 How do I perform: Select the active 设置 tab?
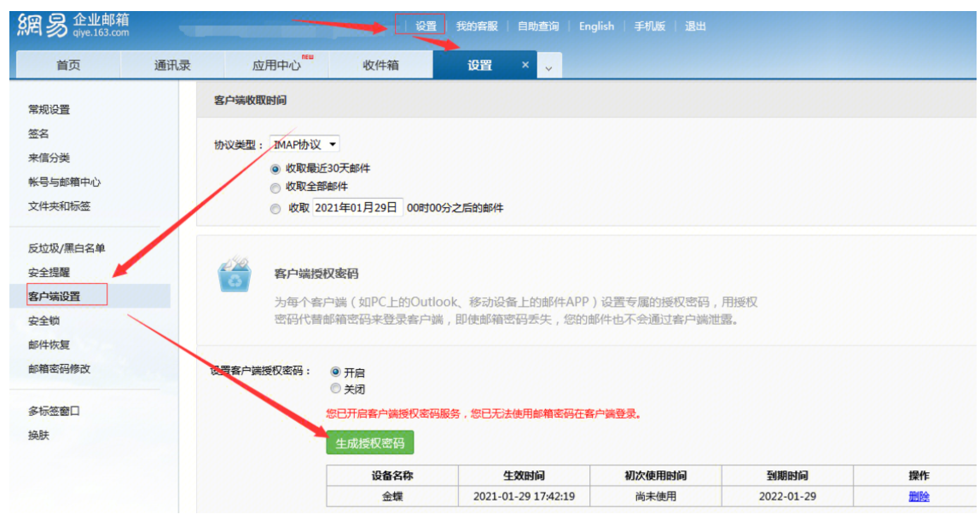click(479, 65)
